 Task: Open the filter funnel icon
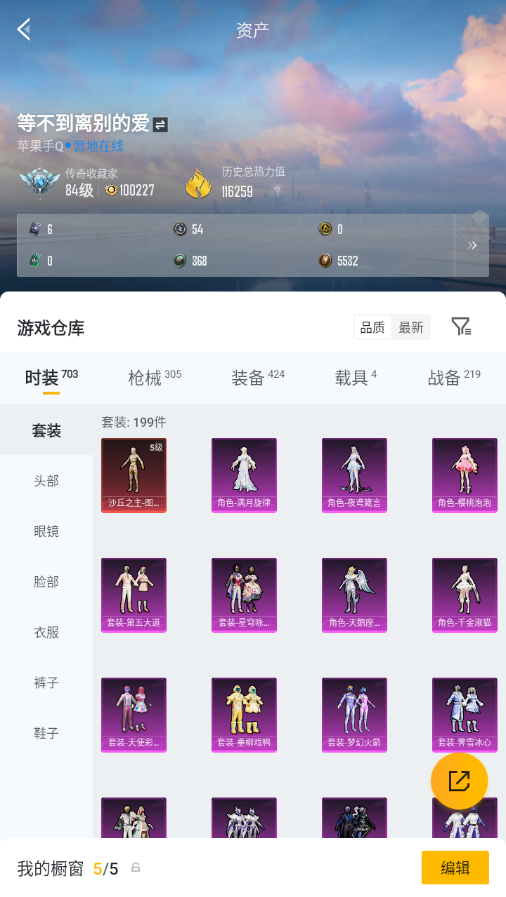click(x=461, y=327)
